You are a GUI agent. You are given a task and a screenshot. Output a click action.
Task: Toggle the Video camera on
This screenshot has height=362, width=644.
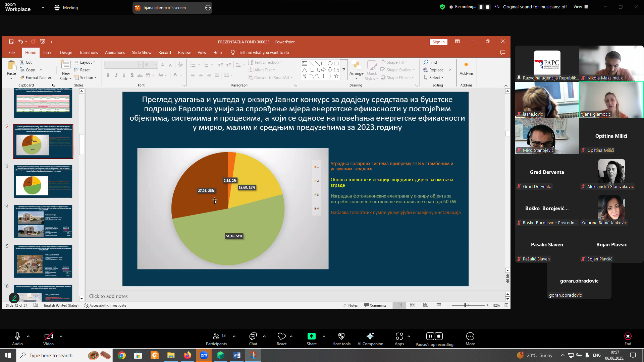click(48, 337)
